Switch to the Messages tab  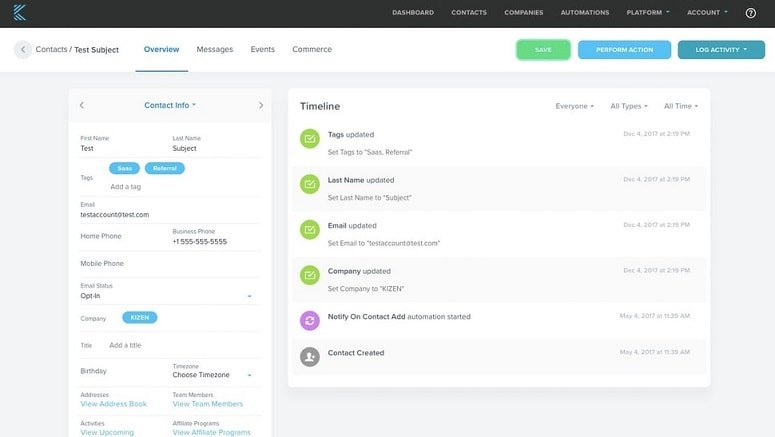(215, 49)
